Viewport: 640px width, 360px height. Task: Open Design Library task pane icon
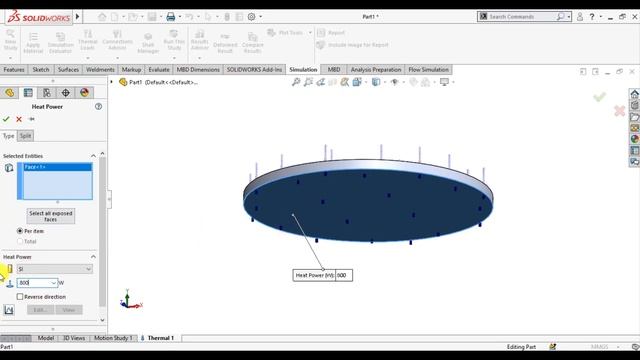(635, 105)
